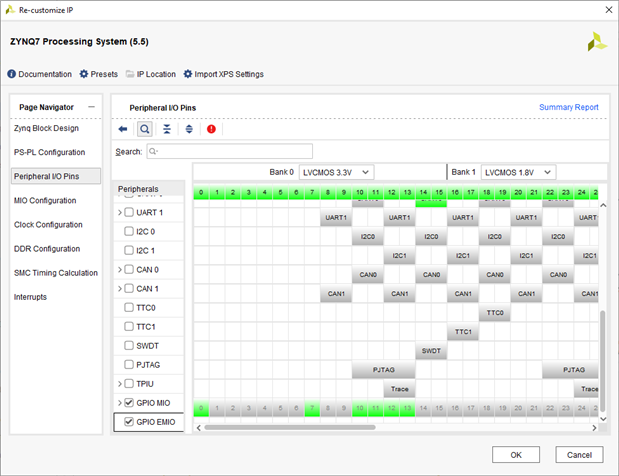This screenshot has width=619, height=476.
Task: Close the Re-customize IP dialog
Action: (x=609, y=10)
